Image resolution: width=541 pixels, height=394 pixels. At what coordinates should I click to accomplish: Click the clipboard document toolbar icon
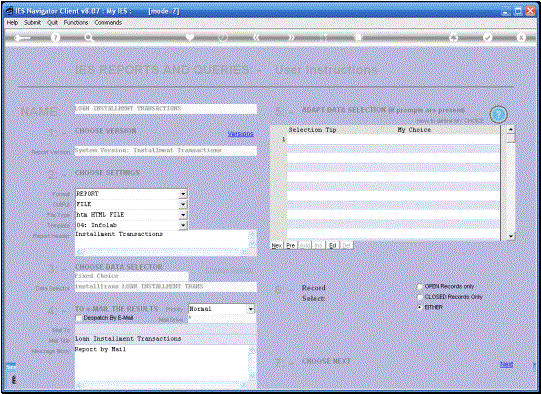(358, 37)
